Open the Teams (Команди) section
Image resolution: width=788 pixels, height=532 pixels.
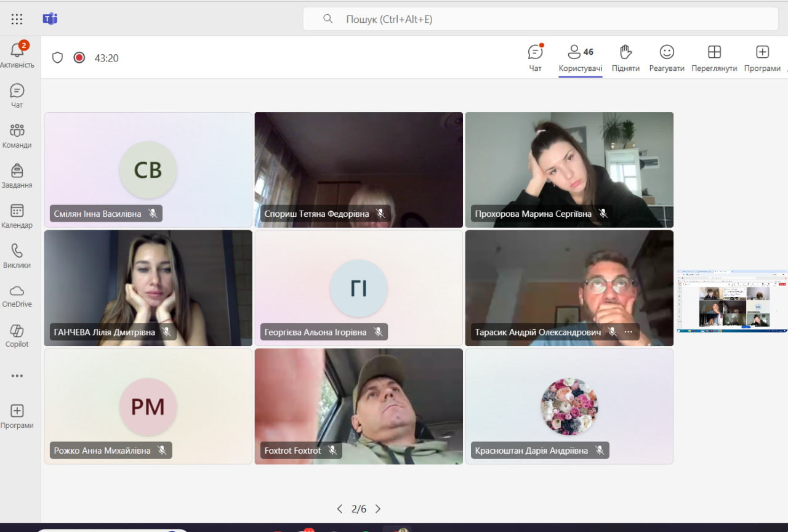coord(17,132)
